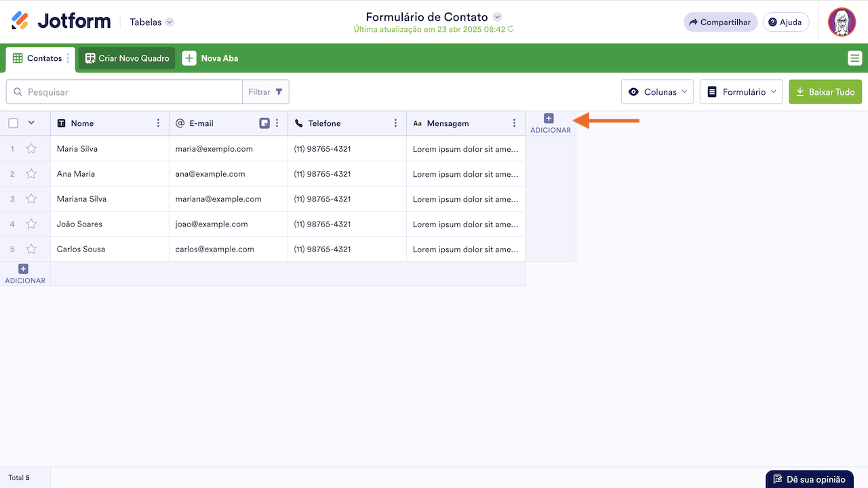Open the Filtrar filter button
The height and width of the screenshot is (488, 868).
pyautogui.click(x=266, y=91)
